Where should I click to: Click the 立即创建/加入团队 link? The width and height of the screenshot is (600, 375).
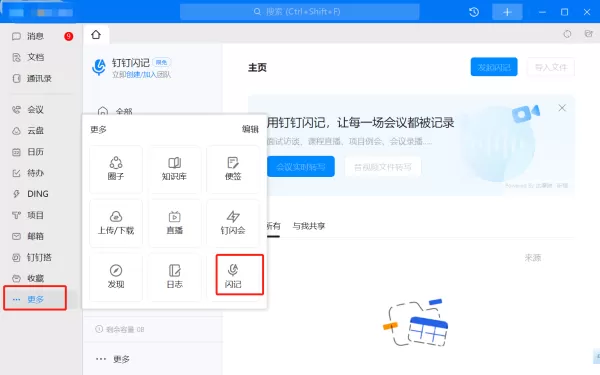click(x=141, y=75)
